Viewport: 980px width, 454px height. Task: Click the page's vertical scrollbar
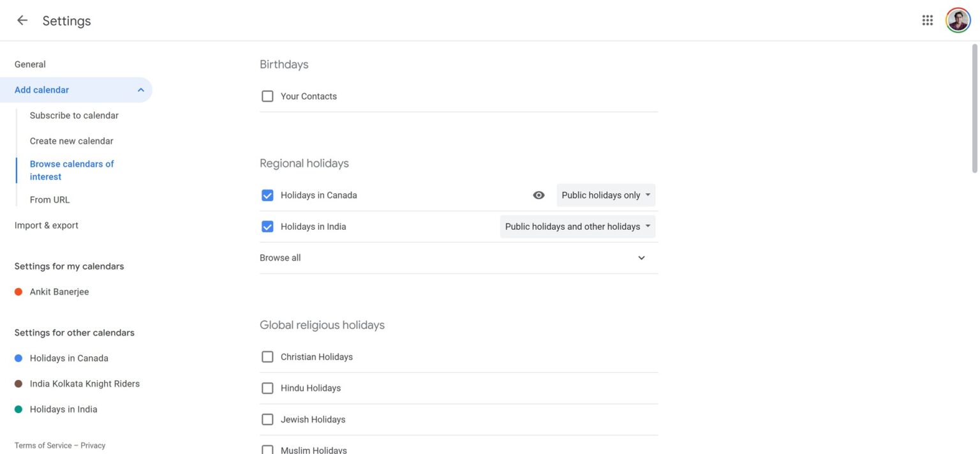point(974,109)
